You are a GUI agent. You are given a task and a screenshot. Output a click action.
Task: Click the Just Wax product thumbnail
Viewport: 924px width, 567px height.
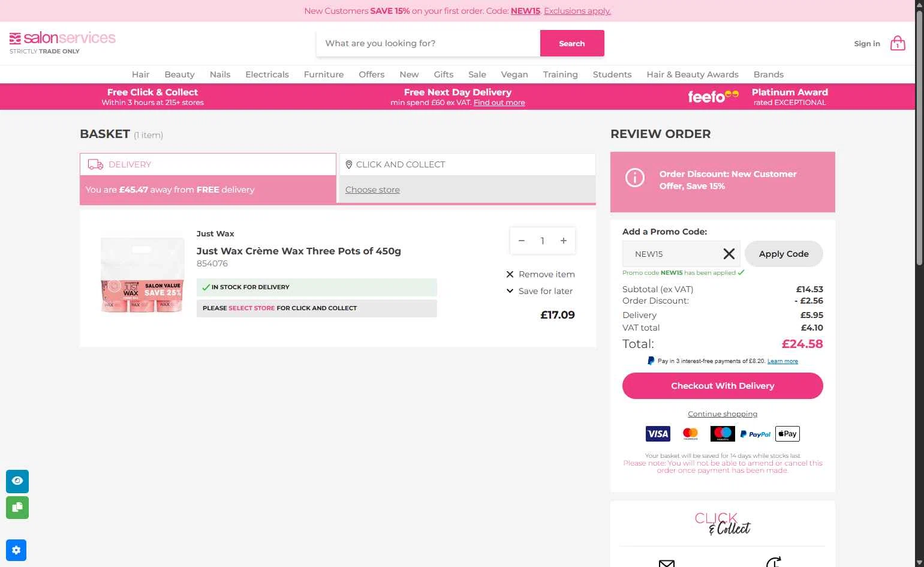click(x=142, y=275)
